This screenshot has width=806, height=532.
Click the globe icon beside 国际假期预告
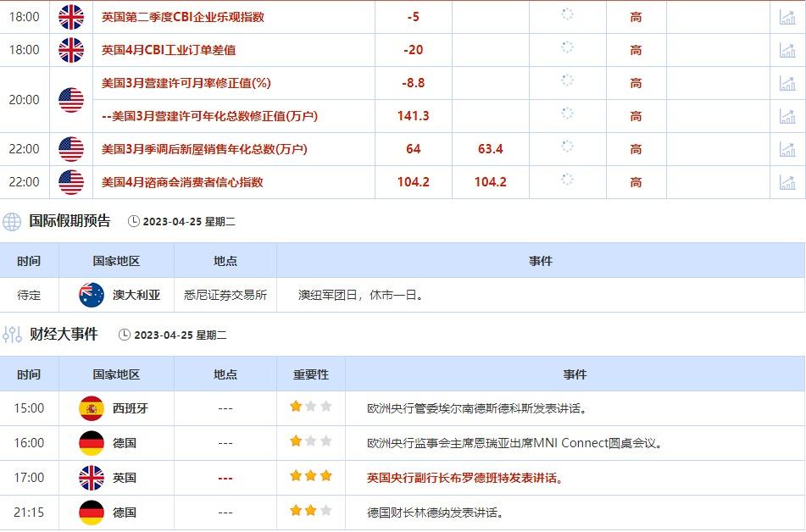click(12, 222)
